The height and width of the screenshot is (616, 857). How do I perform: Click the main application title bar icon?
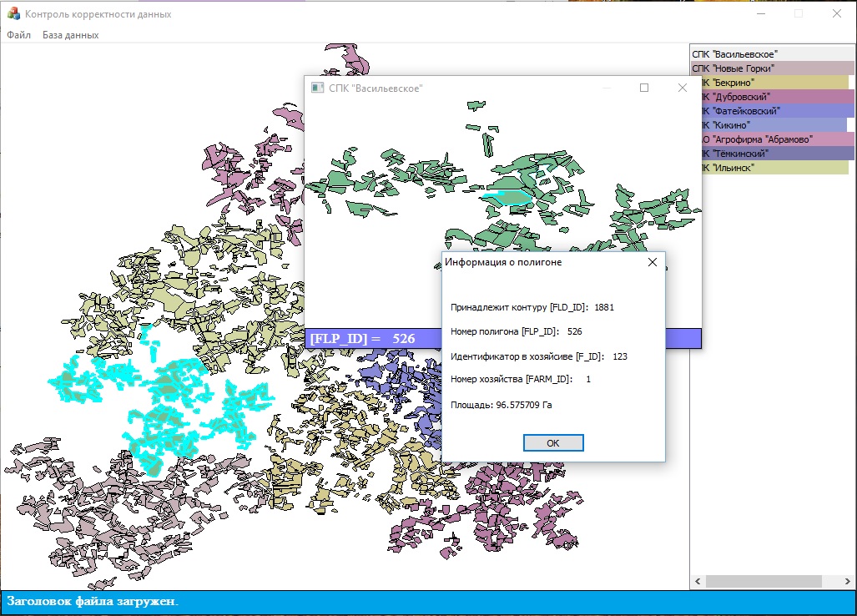(13, 14)
